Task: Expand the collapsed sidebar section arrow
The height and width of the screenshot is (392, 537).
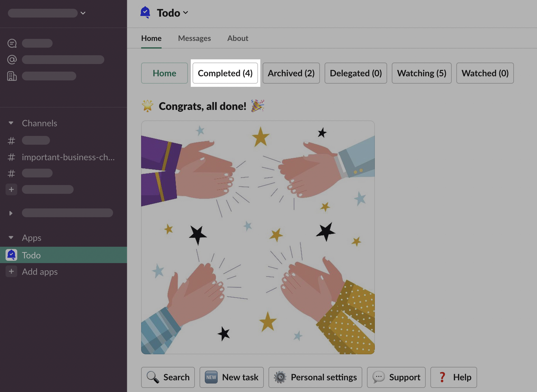Action: 11,213
